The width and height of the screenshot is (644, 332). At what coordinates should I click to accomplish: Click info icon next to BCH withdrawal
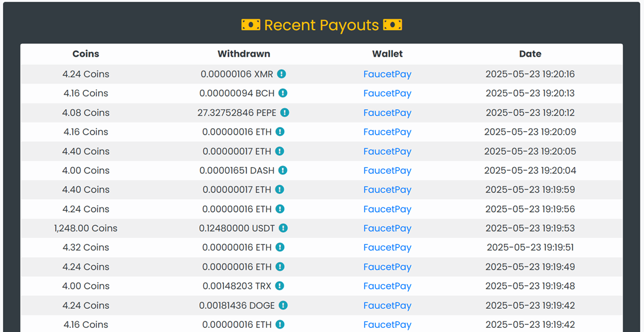(x=283, y=93)
